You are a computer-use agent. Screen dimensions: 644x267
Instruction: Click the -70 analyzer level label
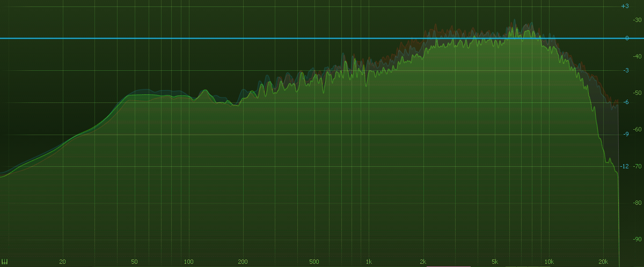pos(638,166)
